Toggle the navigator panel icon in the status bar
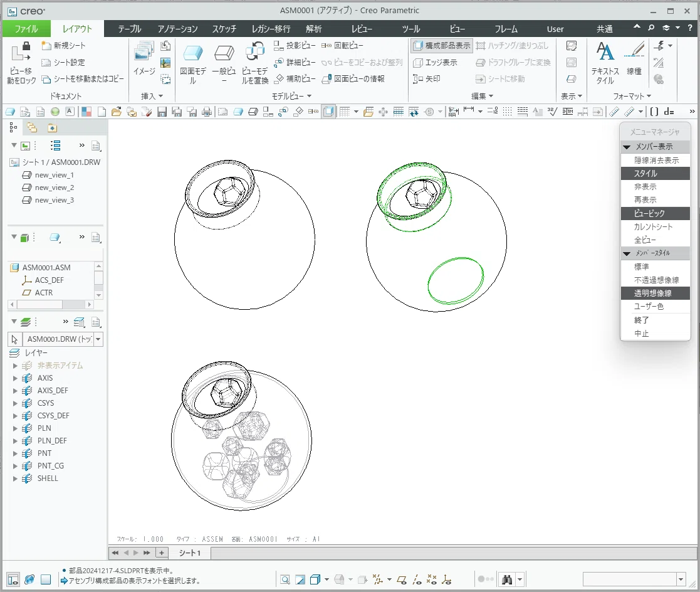The height and width of the screenshot is (592, 700). coord(13,579)
